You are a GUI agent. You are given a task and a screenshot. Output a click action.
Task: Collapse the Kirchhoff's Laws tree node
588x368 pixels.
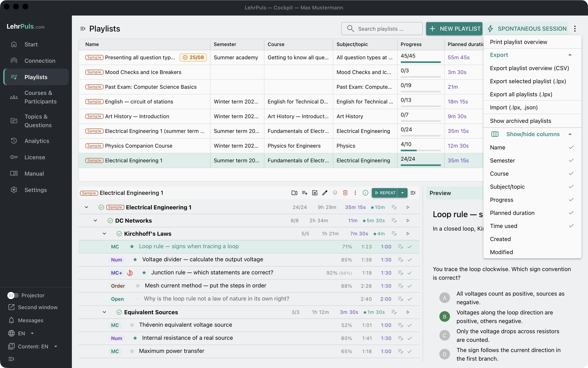[x=105, y=234]
